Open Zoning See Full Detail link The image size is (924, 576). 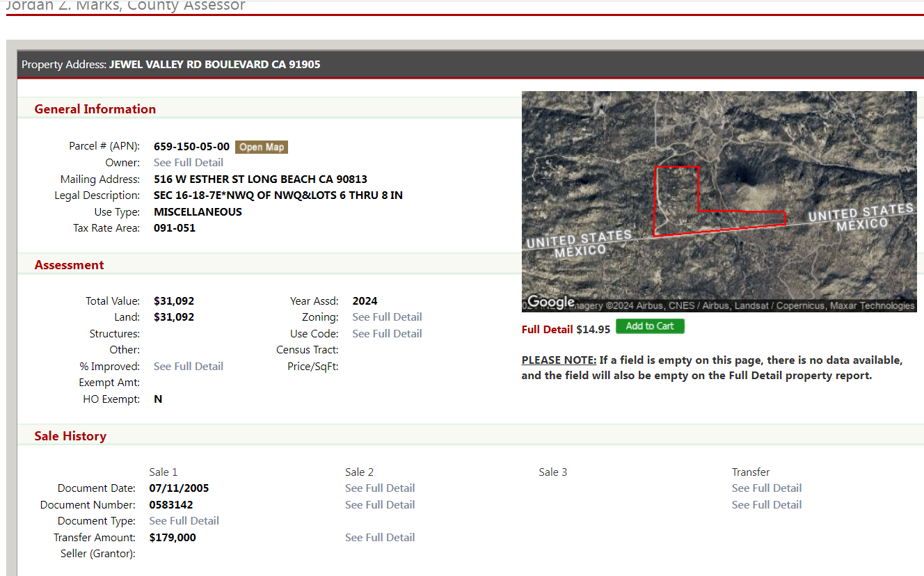tap(387, 317)
